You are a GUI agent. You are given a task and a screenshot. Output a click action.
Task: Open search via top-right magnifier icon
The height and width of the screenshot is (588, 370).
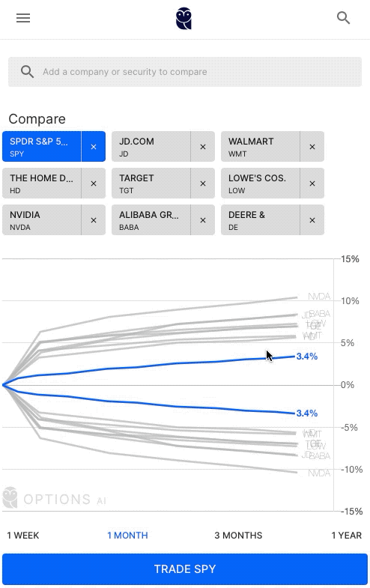[343, 18]
